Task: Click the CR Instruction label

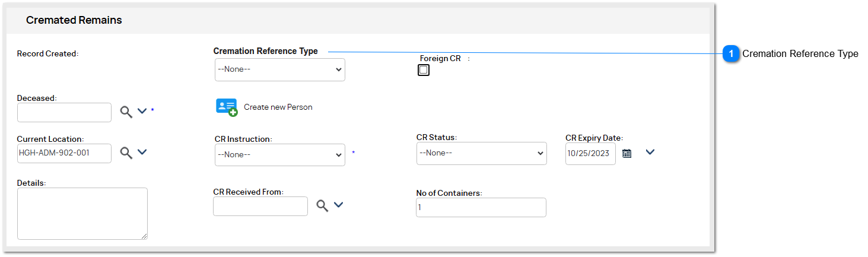Action: (243, 139)
